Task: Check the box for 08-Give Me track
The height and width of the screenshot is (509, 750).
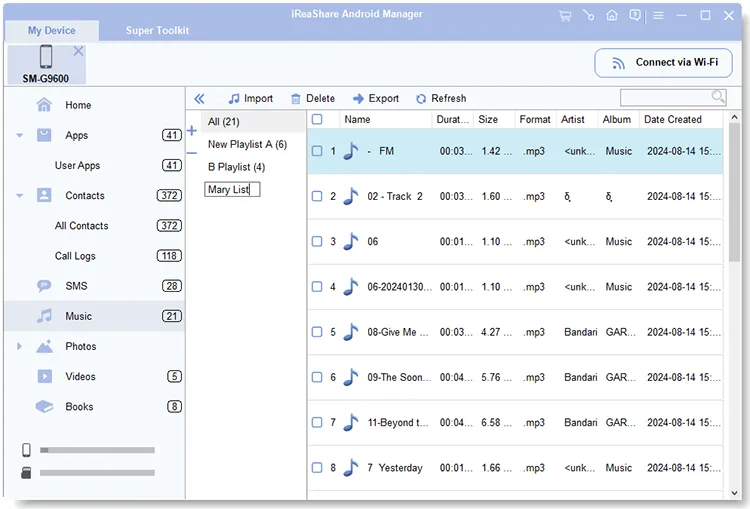Action: (x=317, y=332)
